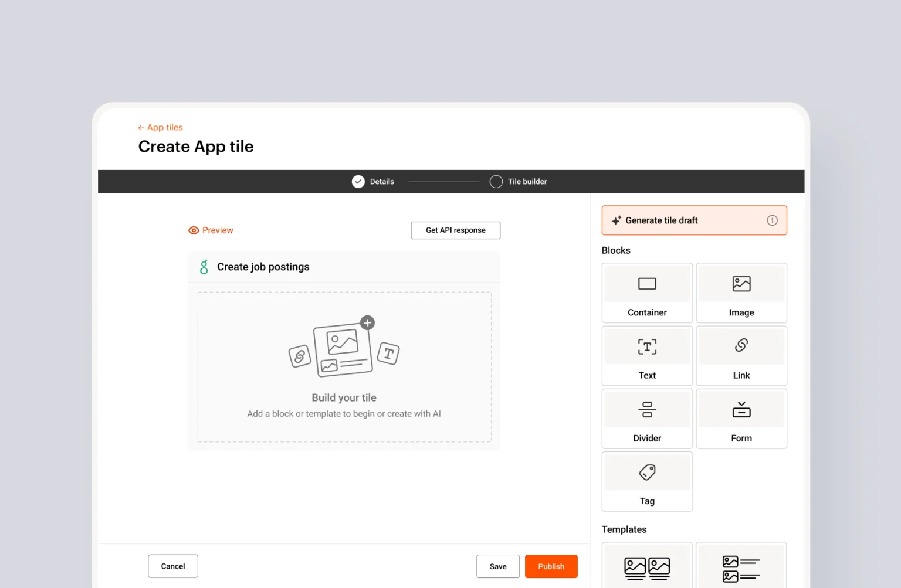Save the tile draft
The width and height of the screenshot is (901, 588).
pyautogui.click(x=497, y=566)
